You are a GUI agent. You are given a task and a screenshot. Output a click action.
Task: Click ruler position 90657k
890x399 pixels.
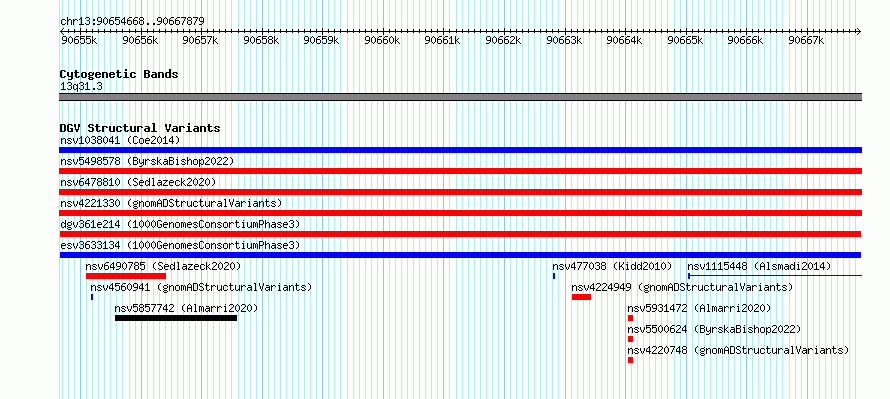(x=200, y=40)
